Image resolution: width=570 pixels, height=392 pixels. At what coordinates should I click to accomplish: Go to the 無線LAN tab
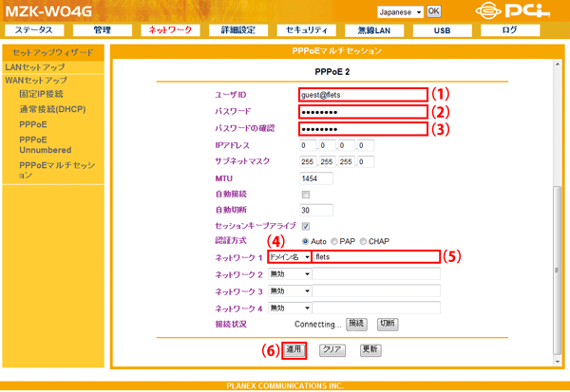click(x=373, y=30)
